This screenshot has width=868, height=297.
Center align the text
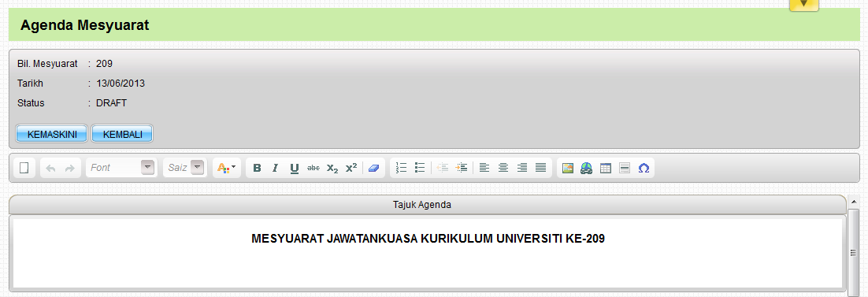coord(503,167)
